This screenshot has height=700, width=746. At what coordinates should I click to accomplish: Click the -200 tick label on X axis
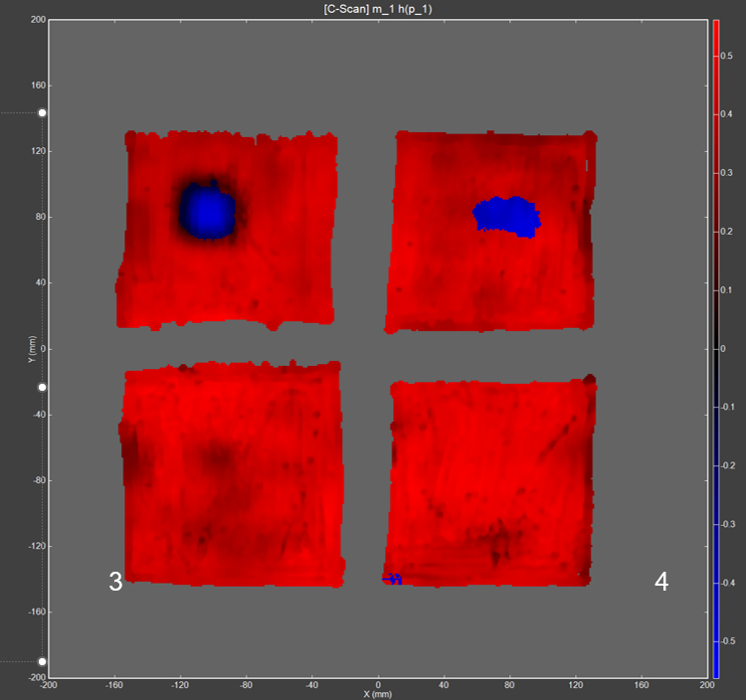[x=45, y=684]
